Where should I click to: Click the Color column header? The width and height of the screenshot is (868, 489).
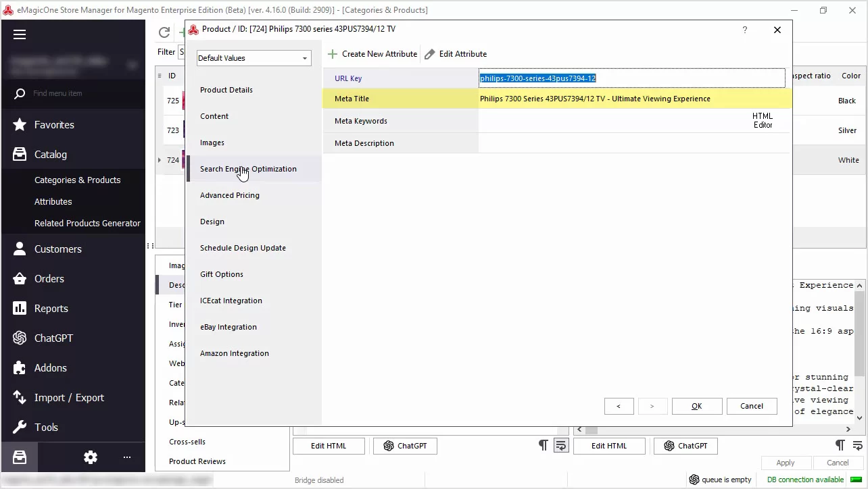pos(851,76)
